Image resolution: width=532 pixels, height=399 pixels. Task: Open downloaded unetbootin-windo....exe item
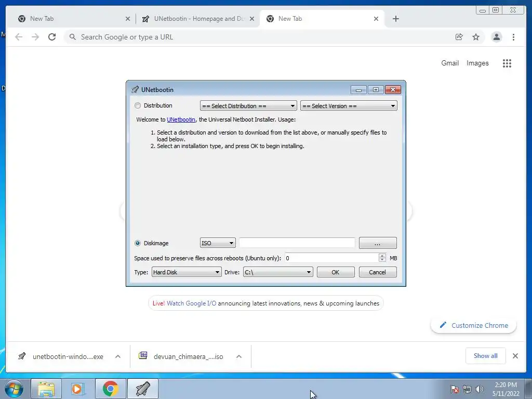[x=68, y=356]
